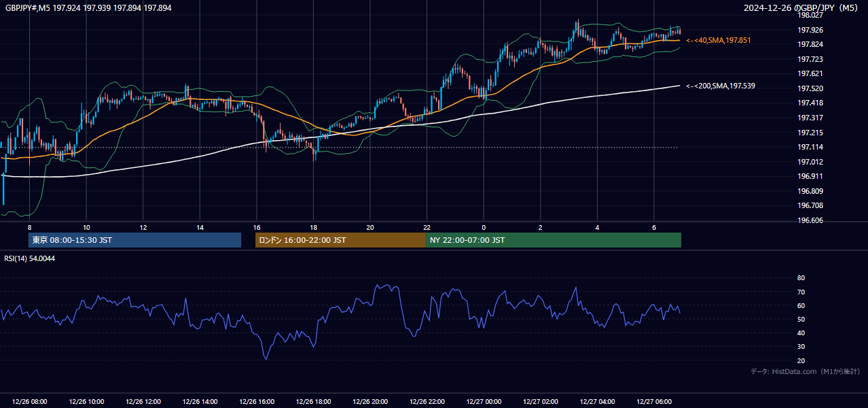Click price axis label 197.520
The height and width of the screenshot is (408, 868).
tap(810, 88)
